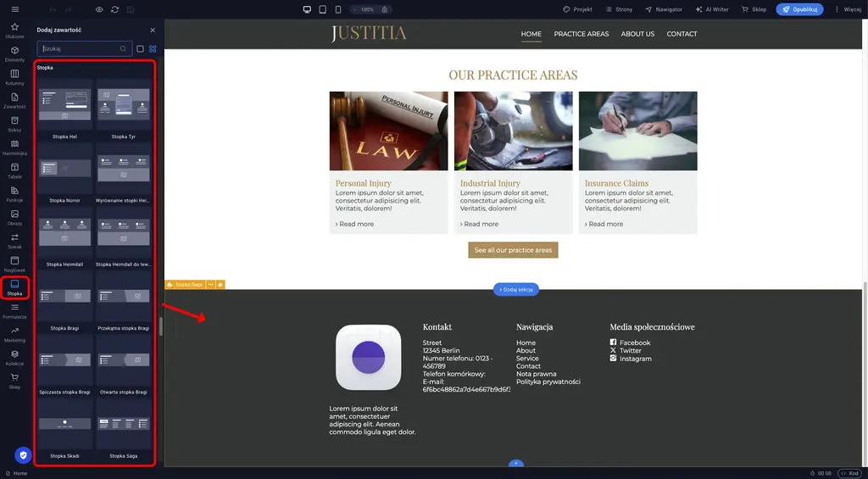Select the Stopka Bragi footer template

(x=64, y=301)
